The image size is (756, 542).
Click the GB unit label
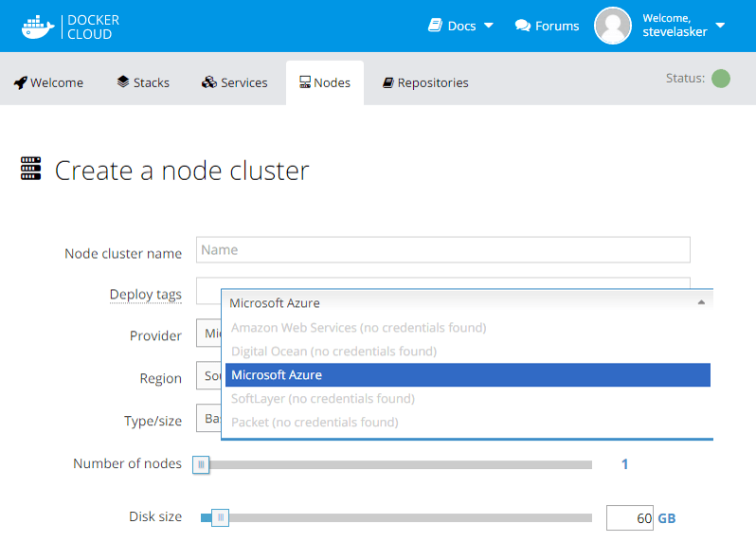(667, 518)
